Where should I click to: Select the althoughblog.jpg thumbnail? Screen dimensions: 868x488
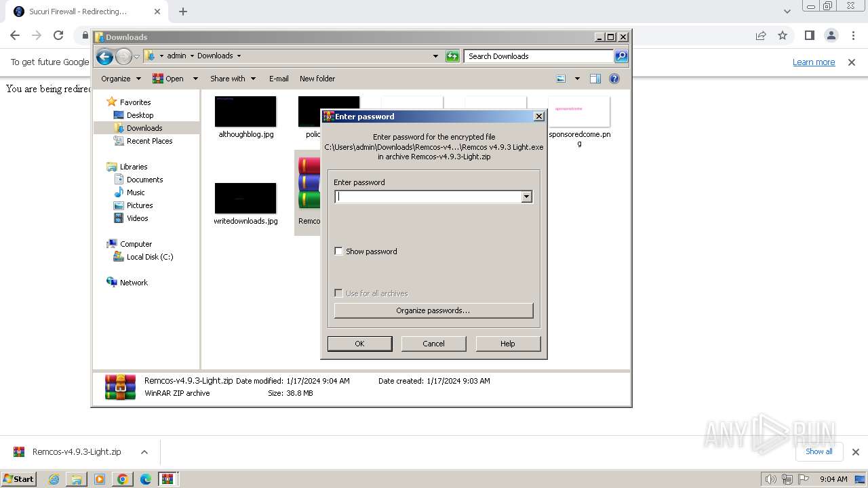tap(245, 112)
